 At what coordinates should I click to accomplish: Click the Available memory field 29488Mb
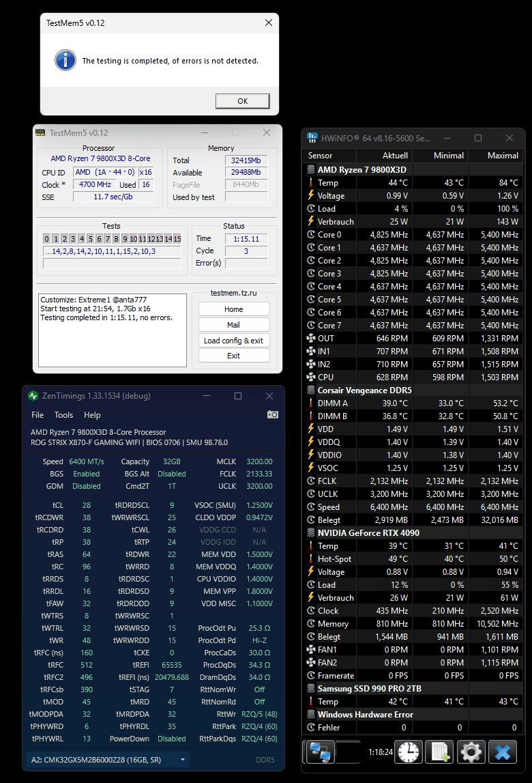(246, 172)
